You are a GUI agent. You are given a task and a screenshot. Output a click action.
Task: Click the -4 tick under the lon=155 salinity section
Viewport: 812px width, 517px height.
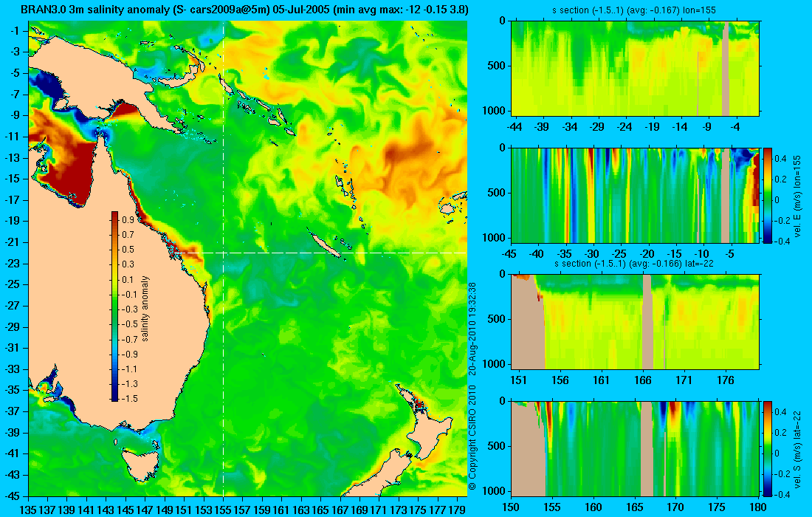[736, 127]
